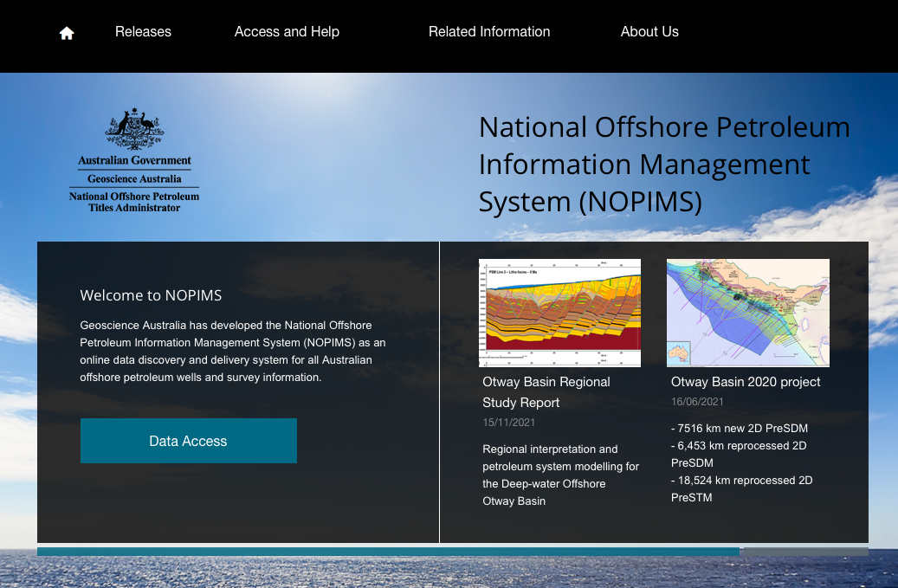The width and height of the screenshot is (898, 588).
Task: Open the Releases menu
Action: click(143, 32)
